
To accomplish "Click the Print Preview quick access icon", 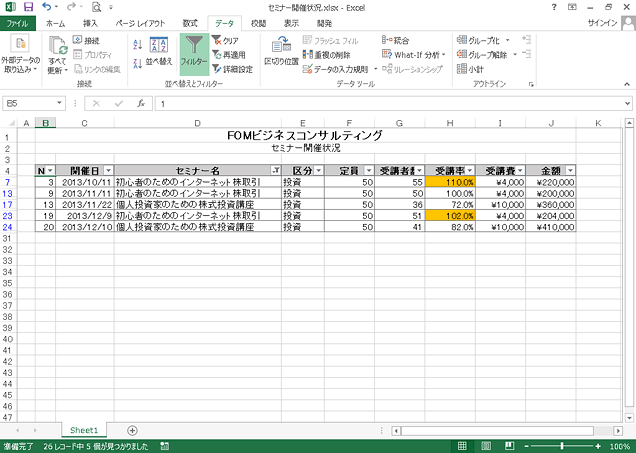I will [96, 7].
